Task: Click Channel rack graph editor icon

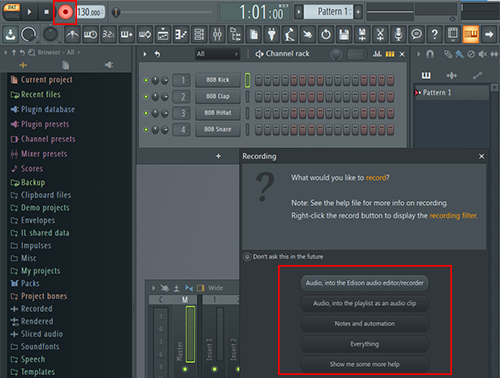Action: click(x=377, y=54)
